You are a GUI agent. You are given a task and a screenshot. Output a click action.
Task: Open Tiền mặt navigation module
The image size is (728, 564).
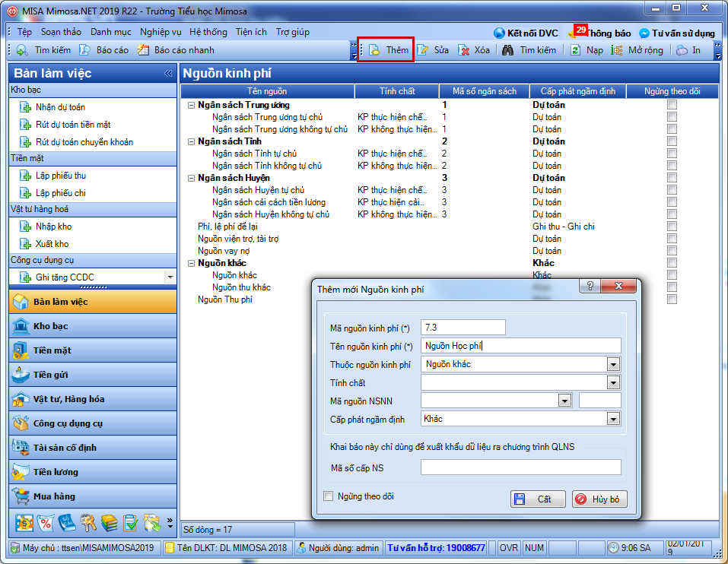(92, 350)
